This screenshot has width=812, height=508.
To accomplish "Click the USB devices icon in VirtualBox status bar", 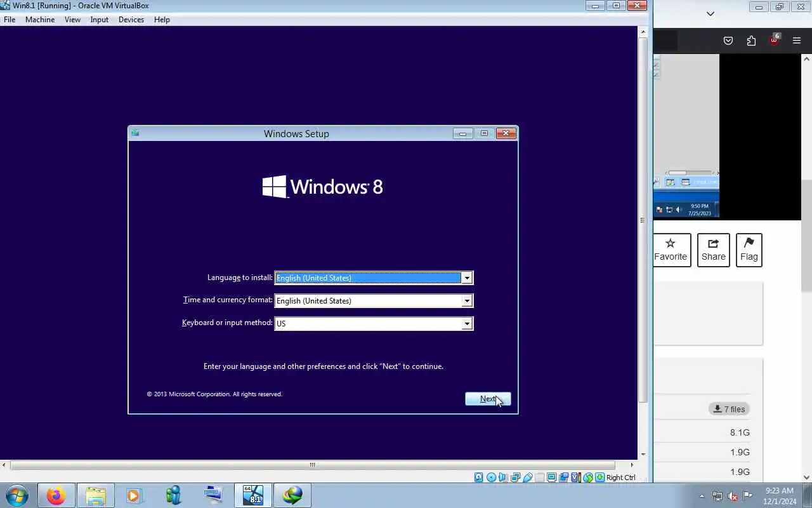I will [528, 478].
